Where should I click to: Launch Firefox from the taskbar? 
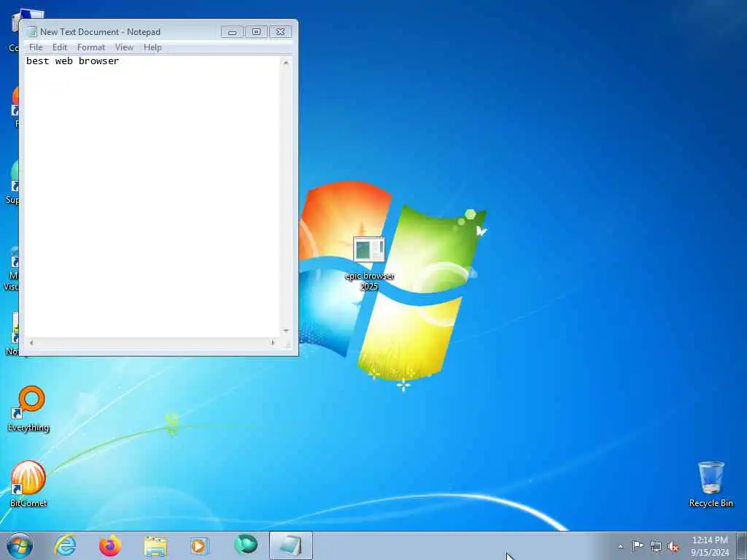point(110,545)
